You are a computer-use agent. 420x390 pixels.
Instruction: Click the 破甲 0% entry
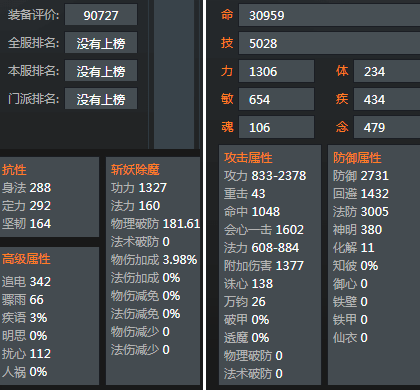(x=246, y=320)
